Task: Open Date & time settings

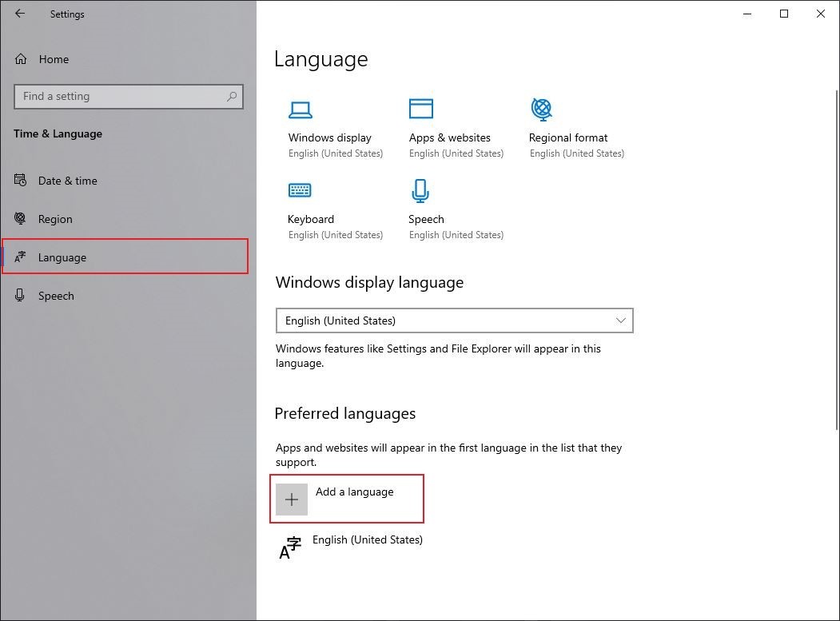Action: (x=67, y=181)
